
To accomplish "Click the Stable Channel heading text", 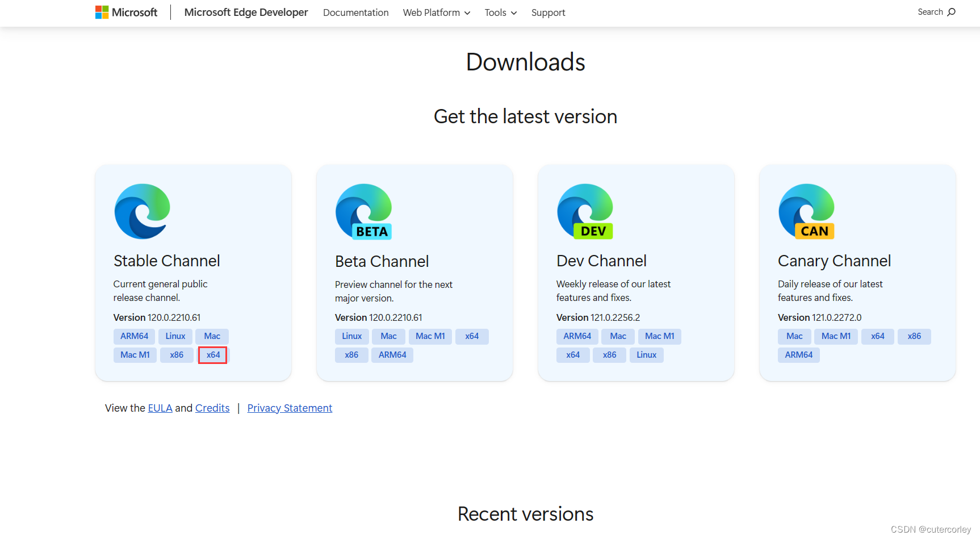I will point(167,261).
